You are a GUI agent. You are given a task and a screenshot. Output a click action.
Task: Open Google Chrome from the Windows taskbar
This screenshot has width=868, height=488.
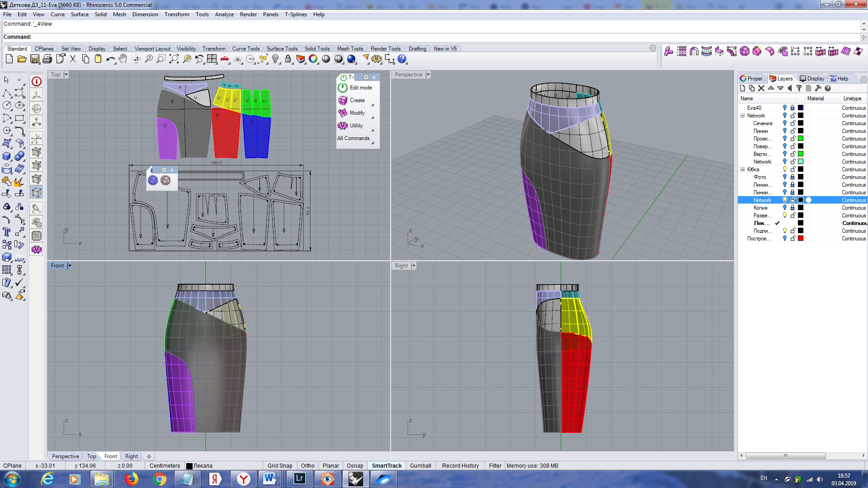click(159, 479)
